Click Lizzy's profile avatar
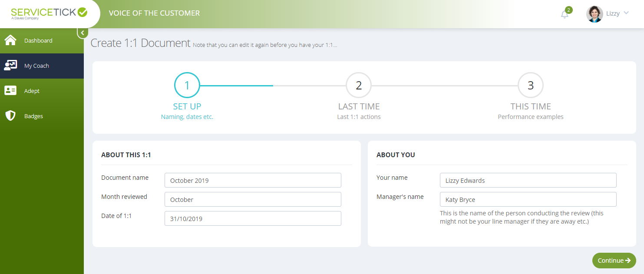 click(x=594, y=14)
